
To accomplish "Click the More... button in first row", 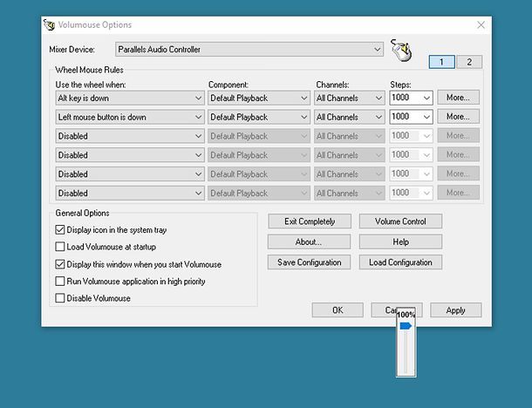I will (x=459, y=98).
